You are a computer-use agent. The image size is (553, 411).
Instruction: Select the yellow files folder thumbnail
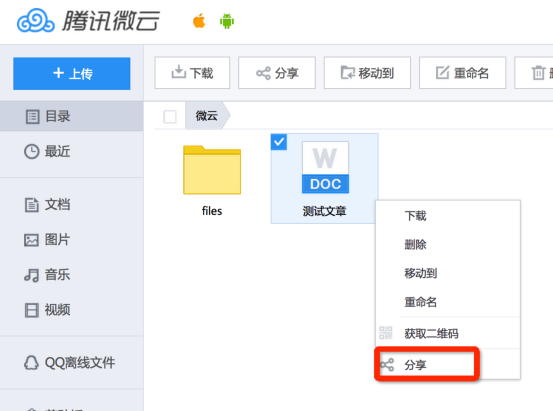212,170
